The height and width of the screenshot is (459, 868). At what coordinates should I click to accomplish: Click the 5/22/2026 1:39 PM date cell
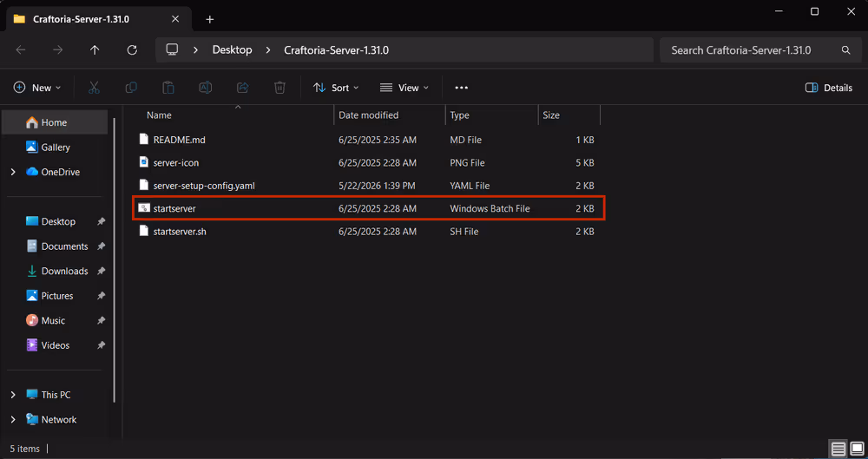point(377,186)
